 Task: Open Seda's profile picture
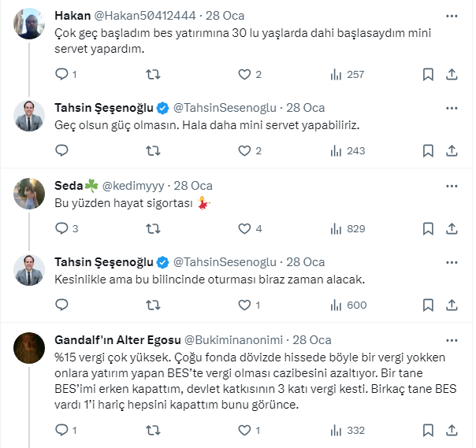[29, 192]
